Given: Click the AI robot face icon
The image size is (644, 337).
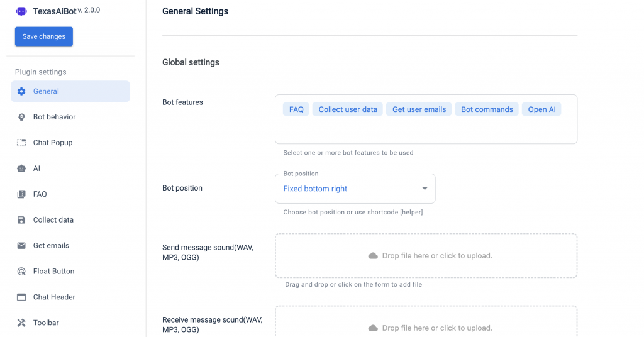Looking at the screenshot, I should [21, 168].
